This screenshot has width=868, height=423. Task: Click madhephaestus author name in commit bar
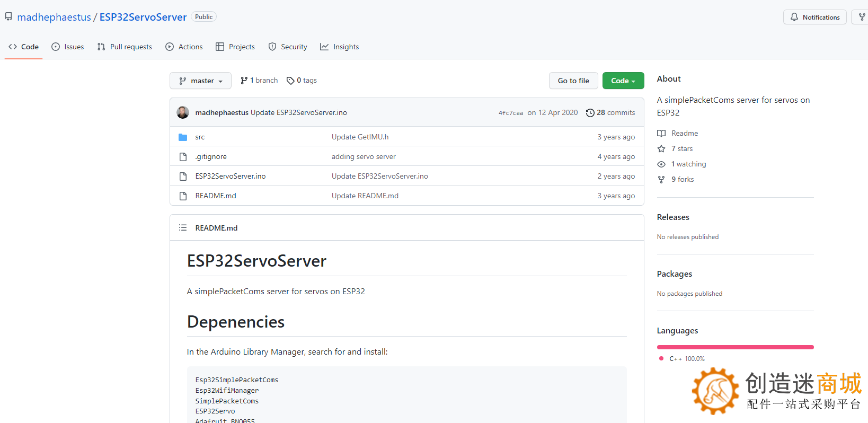(x=222, y=112)
